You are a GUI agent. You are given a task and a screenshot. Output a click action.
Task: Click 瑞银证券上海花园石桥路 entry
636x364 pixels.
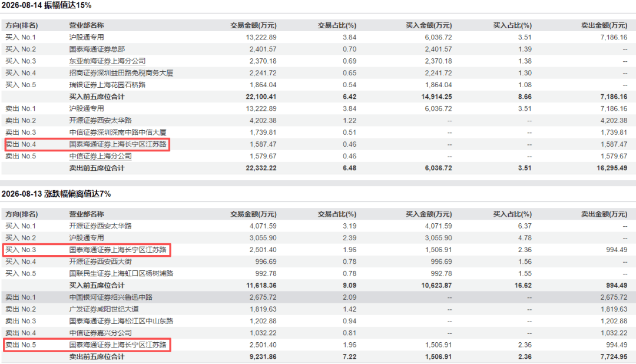[107, 85]
